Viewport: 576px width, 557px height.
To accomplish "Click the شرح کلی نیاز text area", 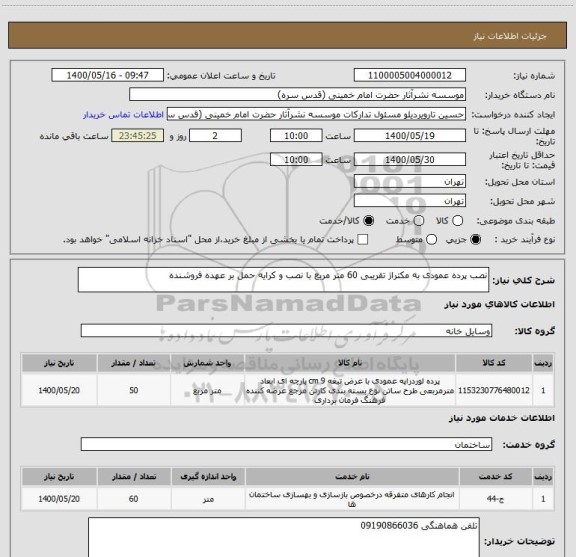I will click(x=283, y=280).
